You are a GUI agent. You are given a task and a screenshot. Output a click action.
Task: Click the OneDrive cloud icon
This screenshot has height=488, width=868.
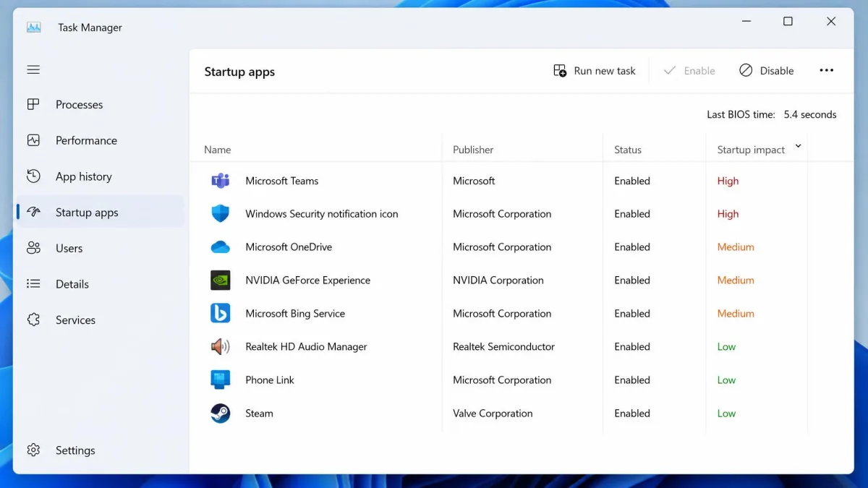point(220,247)
